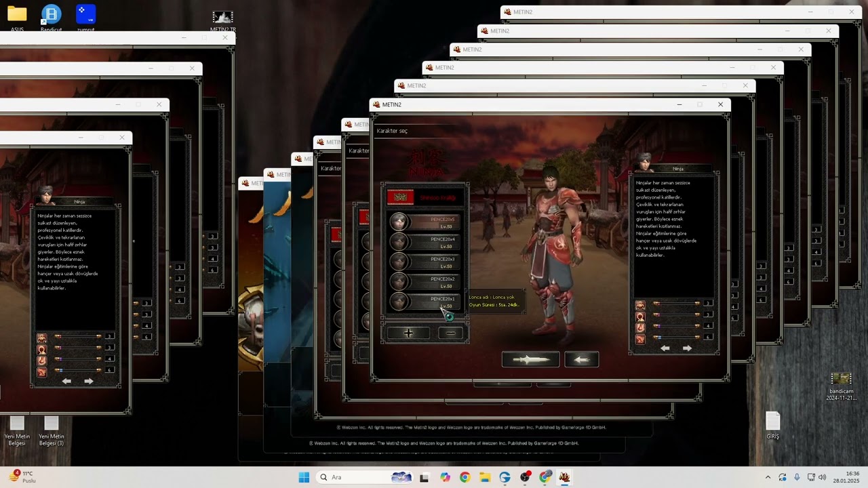Viewport: 868px width, 488px height.
Task: Click the PENCE20x1 character portrait
Action: click(x=399, y=302)
